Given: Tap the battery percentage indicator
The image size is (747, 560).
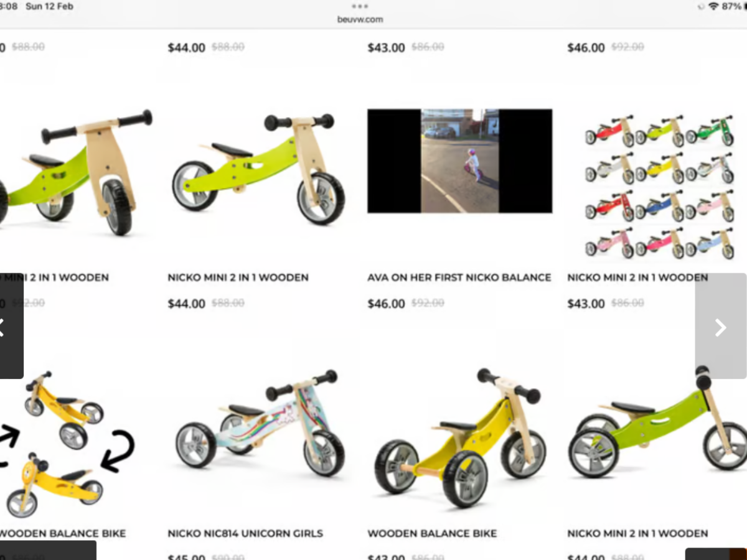Looking at the screenshot, I should pos(732,6).
